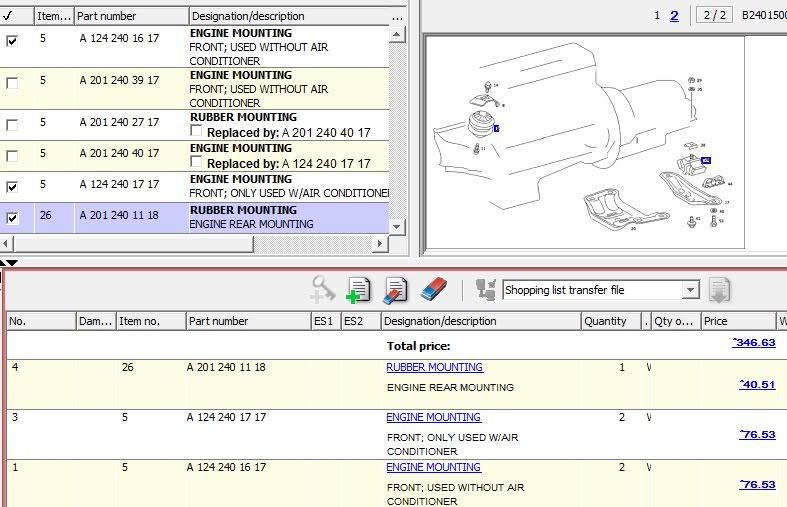
Task: Click the 'Dam...' column header
Action: pos(96,321)
